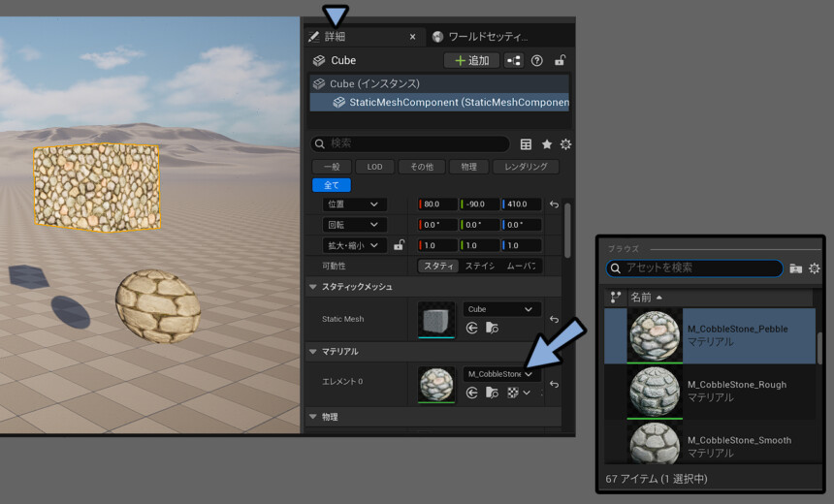Expand chevron next to checkered material icon
834x504 pixels.
[527, 393]
